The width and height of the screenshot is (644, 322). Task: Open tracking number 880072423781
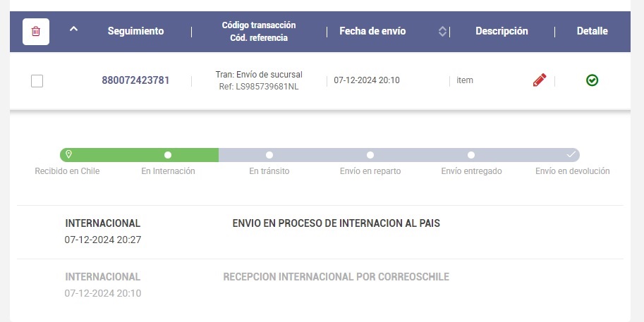coord(135,80)
